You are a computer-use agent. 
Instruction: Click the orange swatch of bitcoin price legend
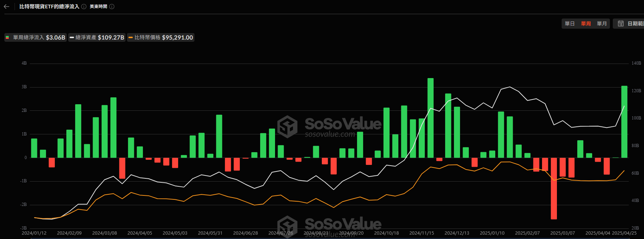[131, 37]
